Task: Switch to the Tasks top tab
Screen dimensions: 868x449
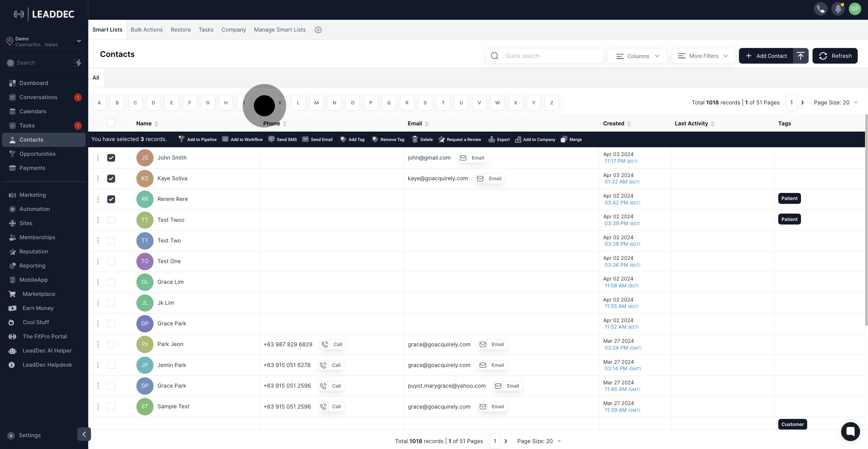Action: click(x=206, y=30)
